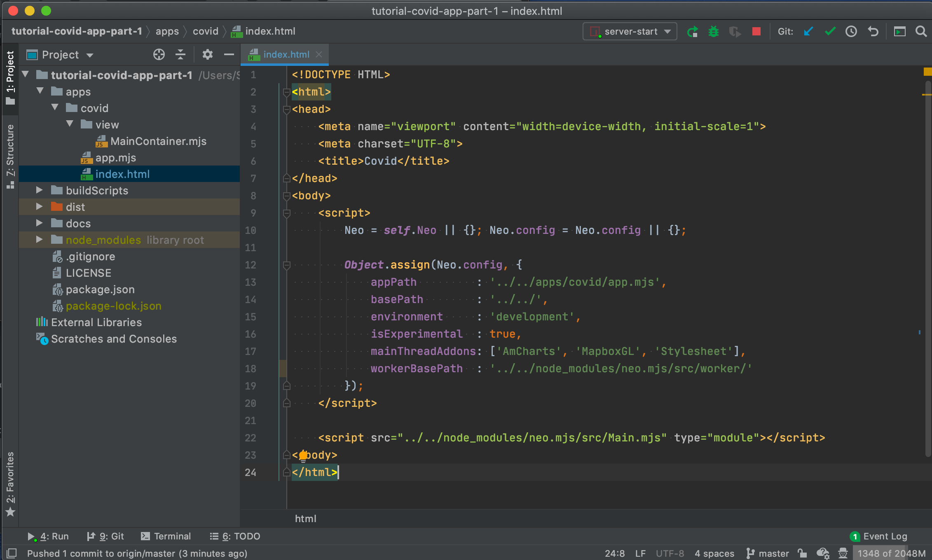
Task: Commit changes via the green checkmark Git icon
Action: (x=829, y=31)
